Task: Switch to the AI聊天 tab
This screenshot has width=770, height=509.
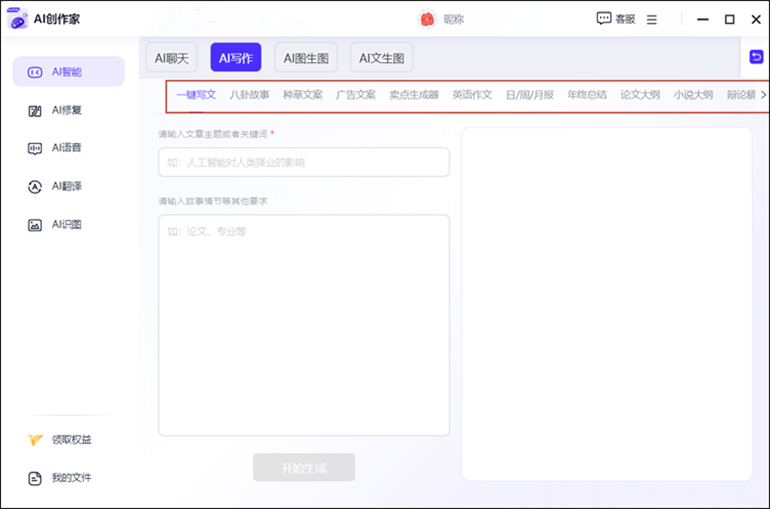Action: [x=171, y=58]
